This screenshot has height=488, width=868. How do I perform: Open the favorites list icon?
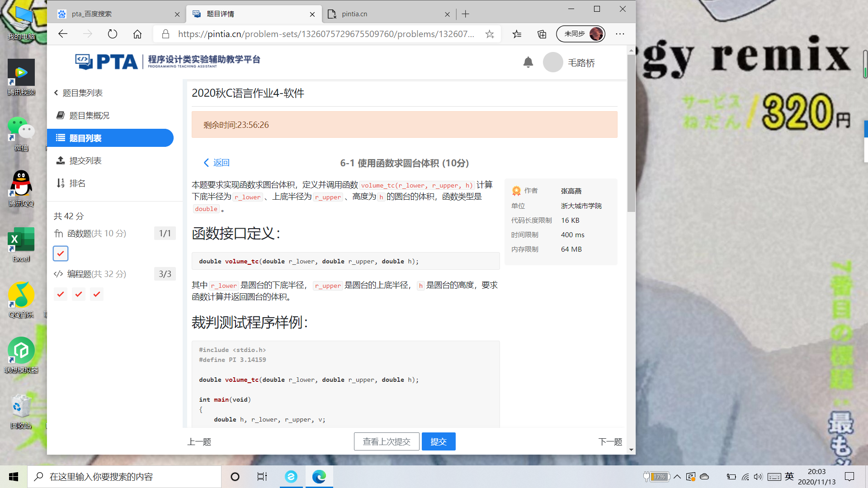pyautogui.click(x=517, y=34)
